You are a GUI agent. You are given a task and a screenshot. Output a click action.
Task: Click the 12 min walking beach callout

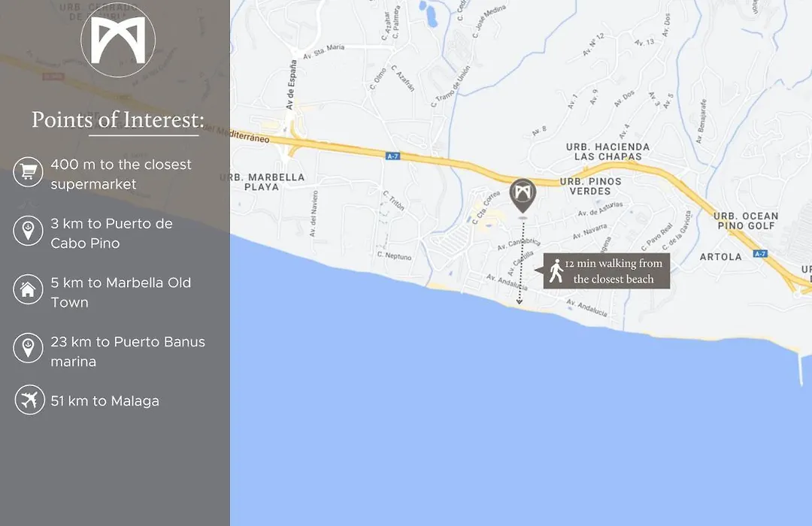606,271
